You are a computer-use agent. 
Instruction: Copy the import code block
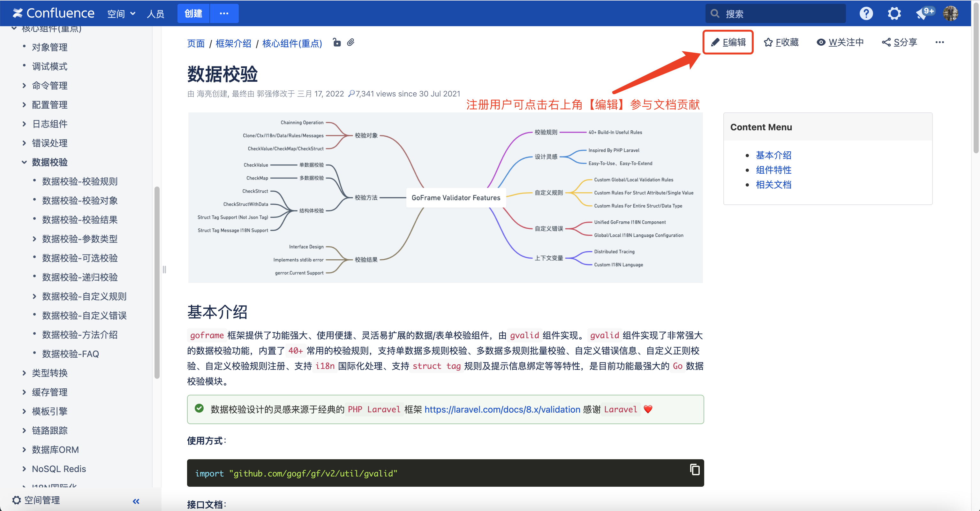click(x=695, y=469)
